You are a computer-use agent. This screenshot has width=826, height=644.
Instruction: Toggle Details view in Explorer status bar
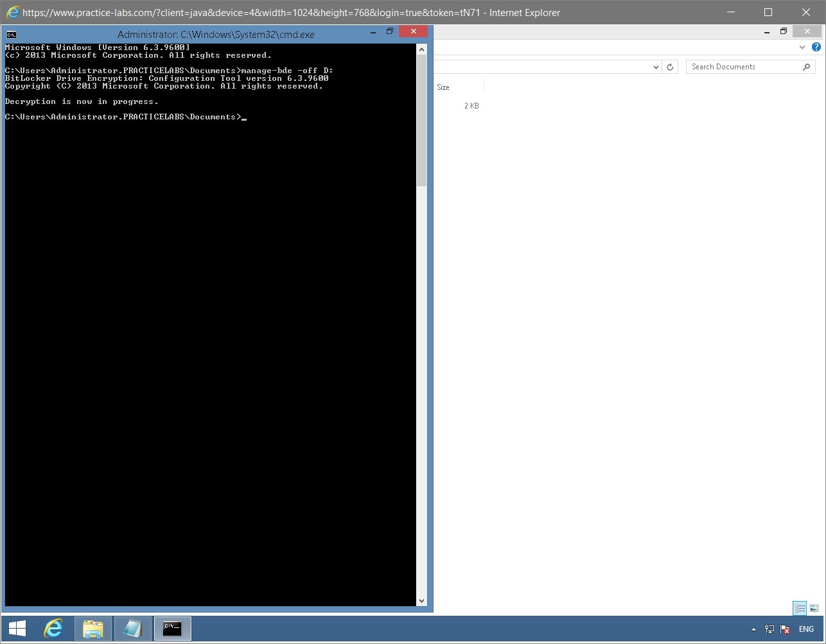tap(800, 608)
